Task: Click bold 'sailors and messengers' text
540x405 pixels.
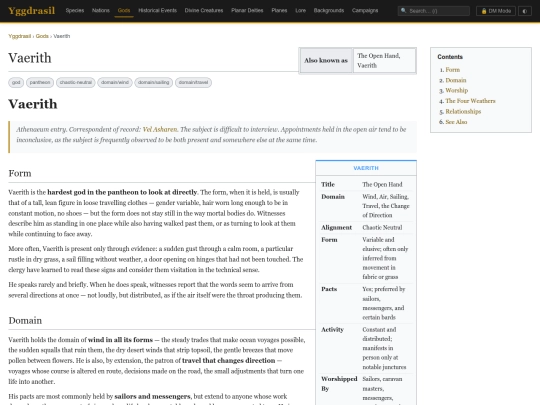Action: [x=152, y=396]
